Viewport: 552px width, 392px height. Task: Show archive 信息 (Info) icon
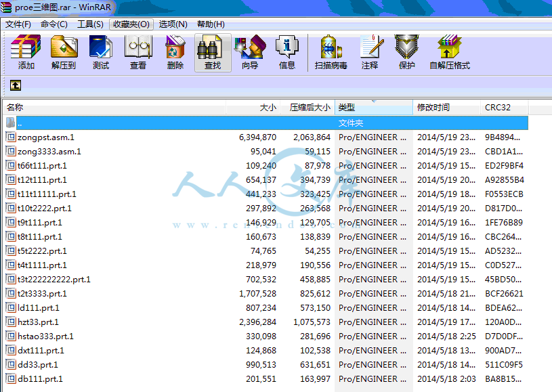point(287,47)
